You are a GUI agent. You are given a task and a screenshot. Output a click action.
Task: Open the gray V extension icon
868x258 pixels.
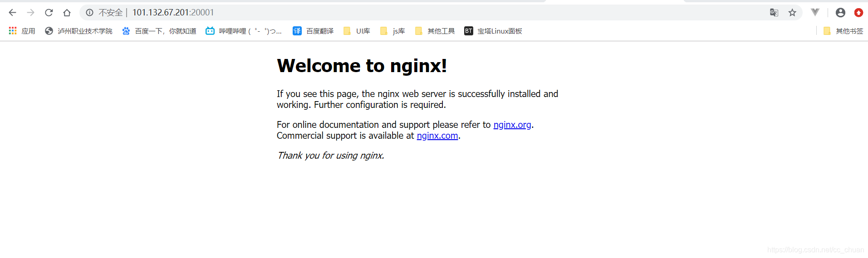tap(815, 13)
